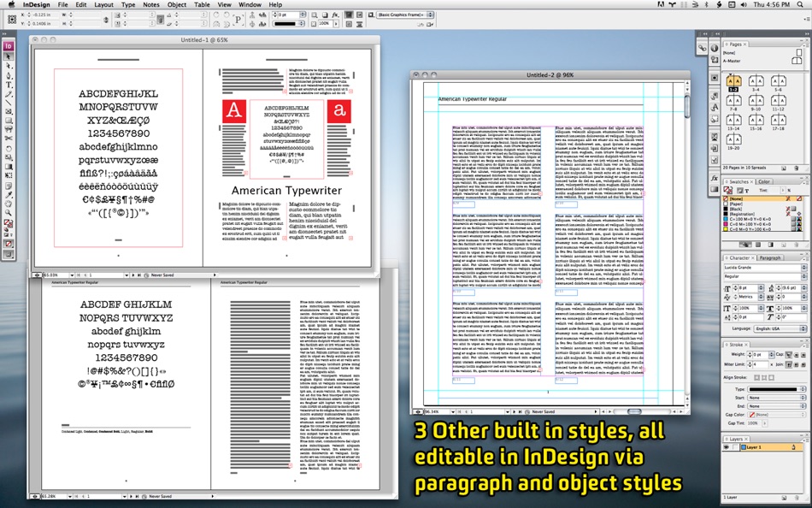
Task: Open Character Styles panel icon (A)
Action: coord(715,107)
